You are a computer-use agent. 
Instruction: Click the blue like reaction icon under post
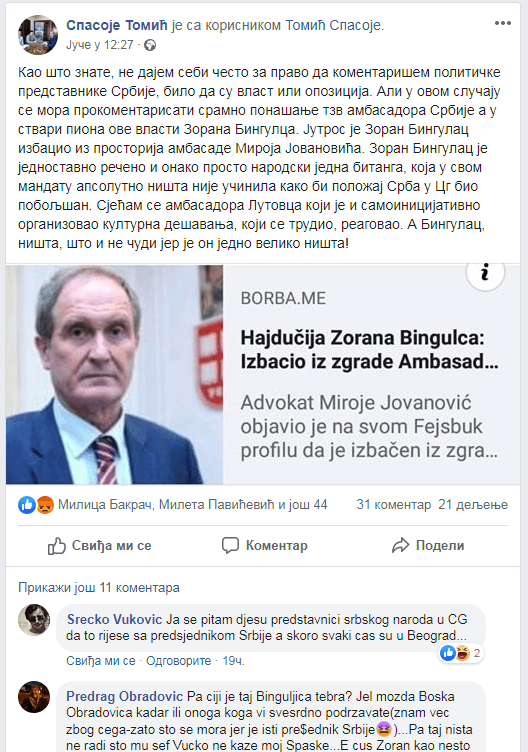point(27,505)
